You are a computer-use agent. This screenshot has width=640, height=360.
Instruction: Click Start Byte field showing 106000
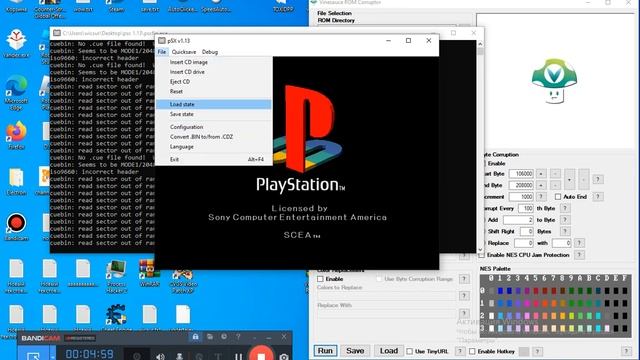[x=521, y=173]
